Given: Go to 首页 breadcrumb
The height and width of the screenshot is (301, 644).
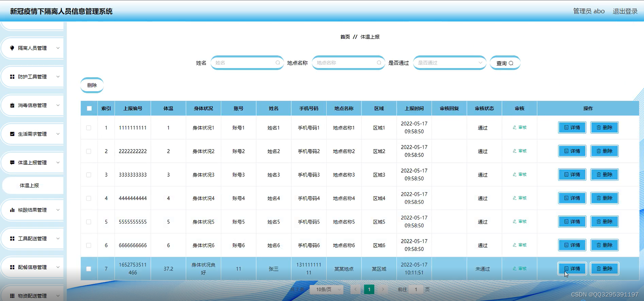Looking at the screenshot, I should 345,37.
